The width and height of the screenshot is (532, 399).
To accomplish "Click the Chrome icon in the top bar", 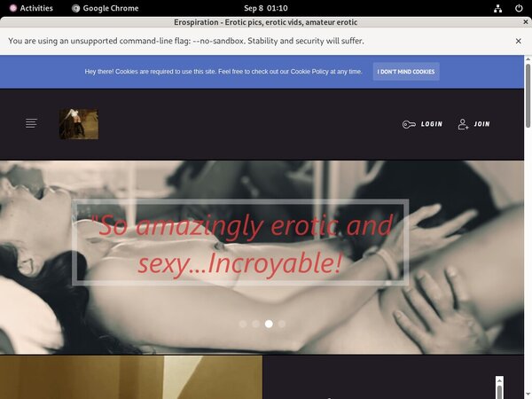I will click(76, 8).
